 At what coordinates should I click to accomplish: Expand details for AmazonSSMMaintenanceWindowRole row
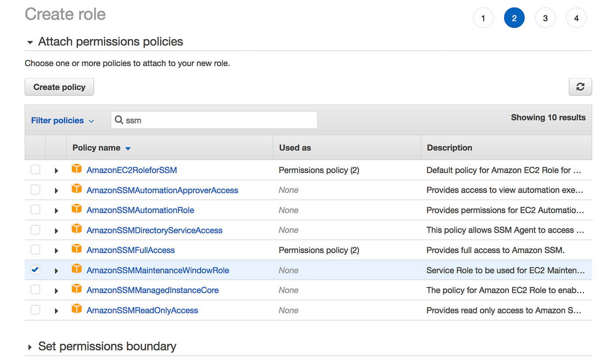pos(56,271)
